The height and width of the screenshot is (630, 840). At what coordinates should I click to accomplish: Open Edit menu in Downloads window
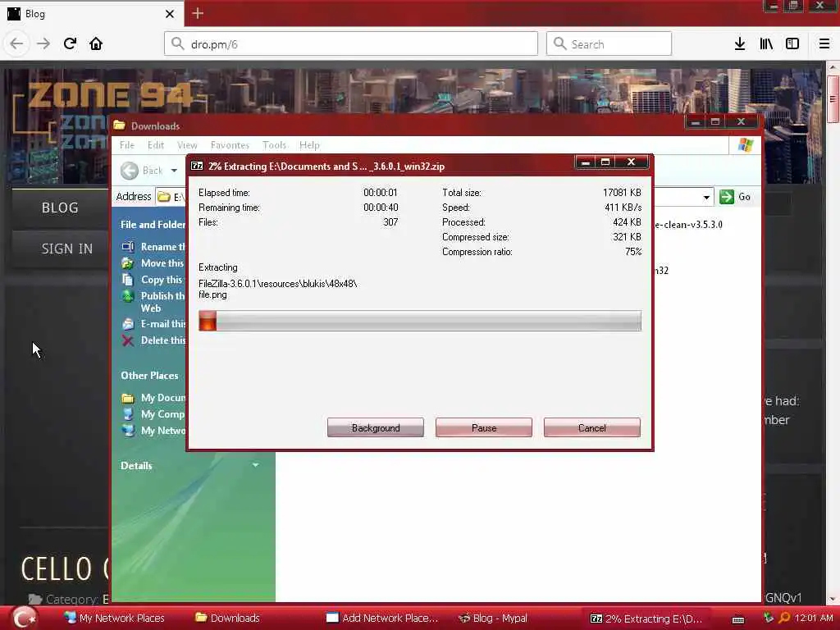click(156, 145)
